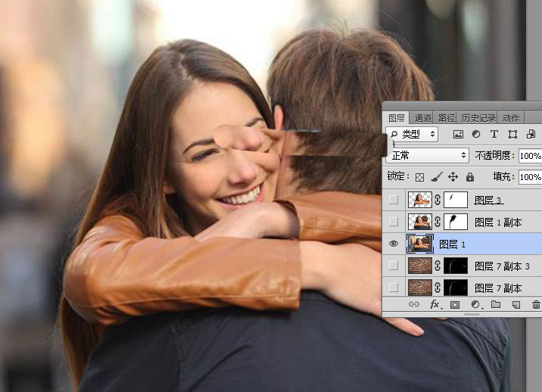Screen dimensions: 542x392
Task: Hide 图层 1 using eye icon
Action: point(394,244)
